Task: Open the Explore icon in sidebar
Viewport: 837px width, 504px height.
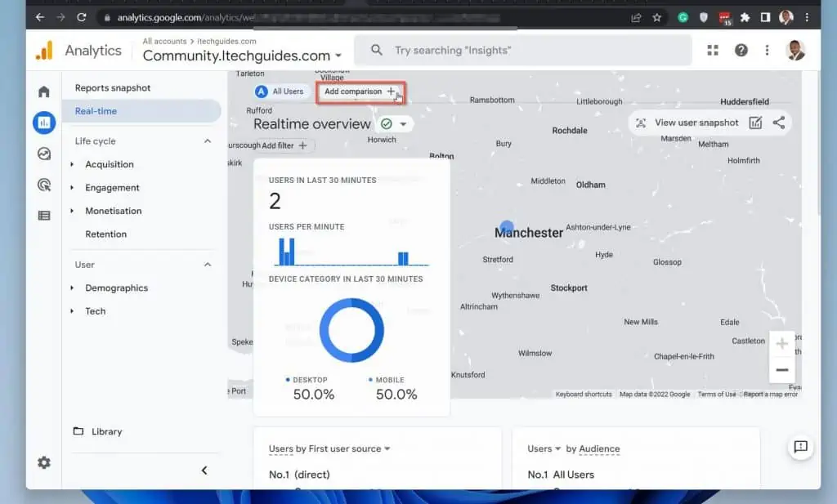Action: pos(44,154)
